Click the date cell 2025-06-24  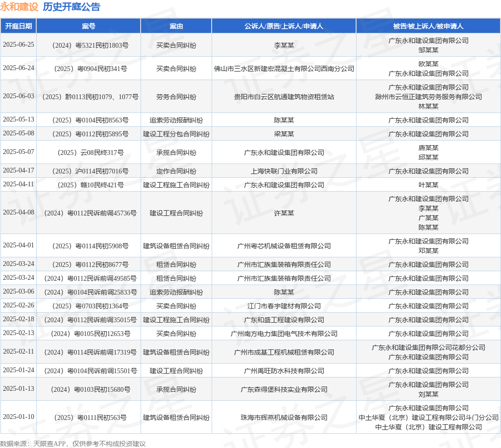[19, 68]
